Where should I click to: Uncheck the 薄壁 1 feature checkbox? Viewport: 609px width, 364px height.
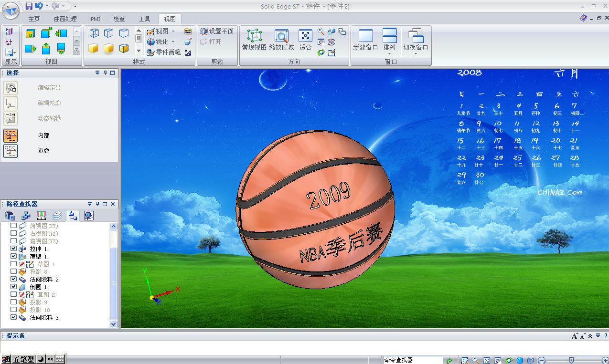click(x=13, y=257)
